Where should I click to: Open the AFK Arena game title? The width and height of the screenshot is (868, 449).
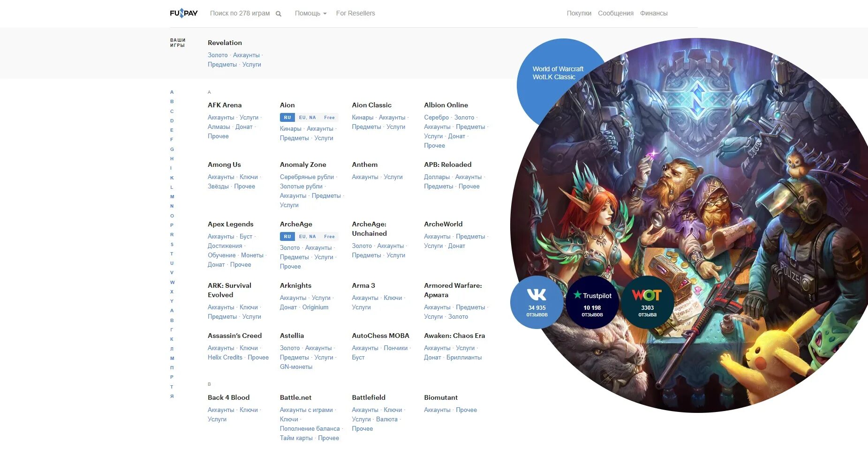point(225,105)
